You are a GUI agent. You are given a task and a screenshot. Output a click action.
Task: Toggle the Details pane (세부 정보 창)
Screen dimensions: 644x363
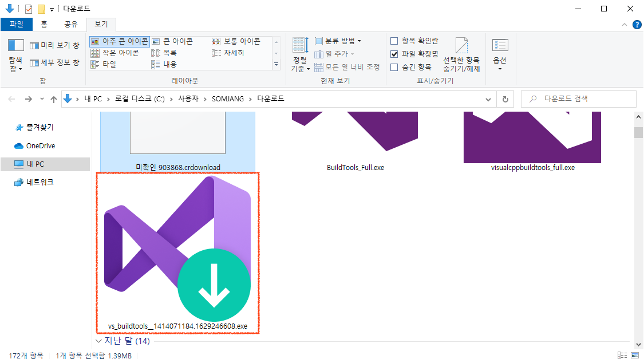[54, 63]
